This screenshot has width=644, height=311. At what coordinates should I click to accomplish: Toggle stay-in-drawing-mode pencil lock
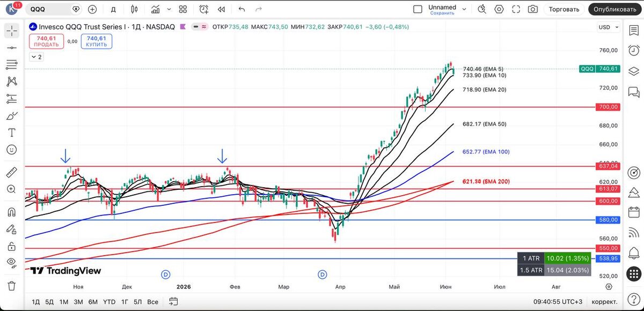[12, 229]
